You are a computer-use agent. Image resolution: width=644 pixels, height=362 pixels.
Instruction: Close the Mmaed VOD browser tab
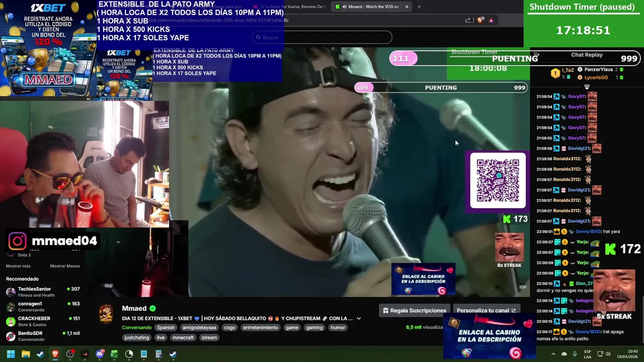pyautogui.click(x=407, y=7)
